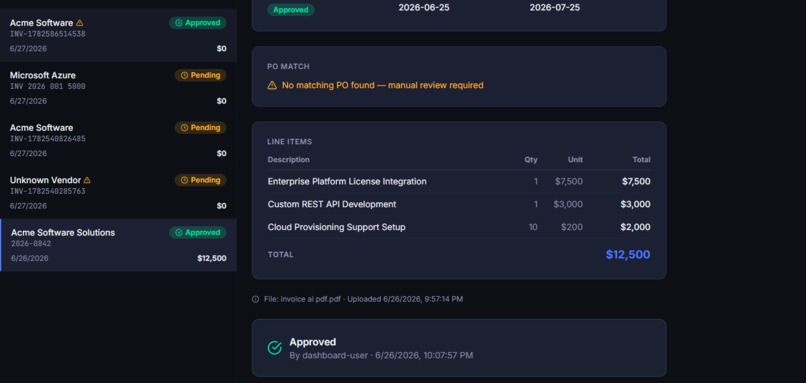Click the Total column header
This screenshot has width=806, height=383.
tap(642, 160)
